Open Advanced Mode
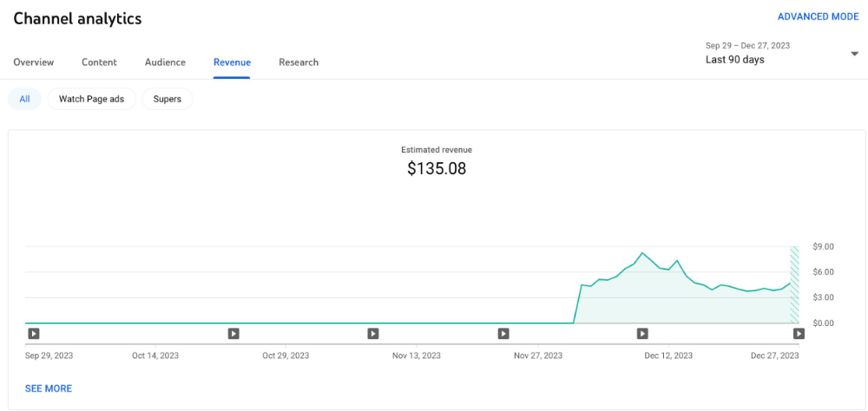868x411 pixels. point(818,16)
